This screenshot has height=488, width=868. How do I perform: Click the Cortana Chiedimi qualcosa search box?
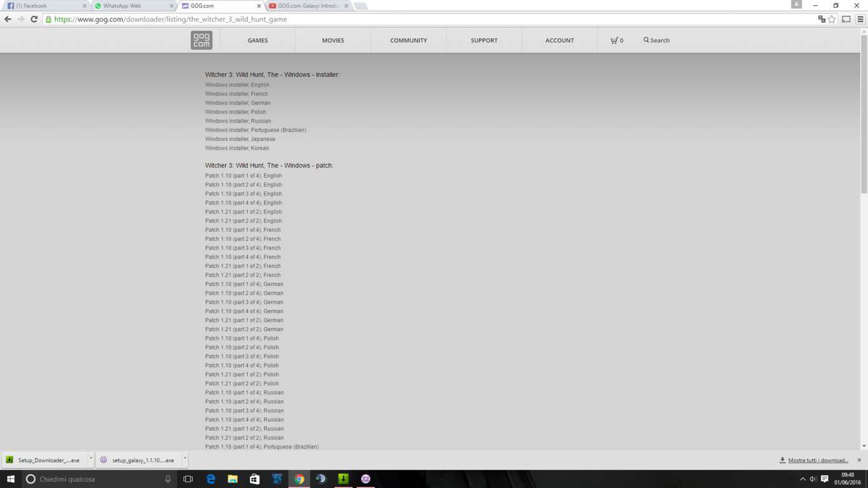pos(99,479)
